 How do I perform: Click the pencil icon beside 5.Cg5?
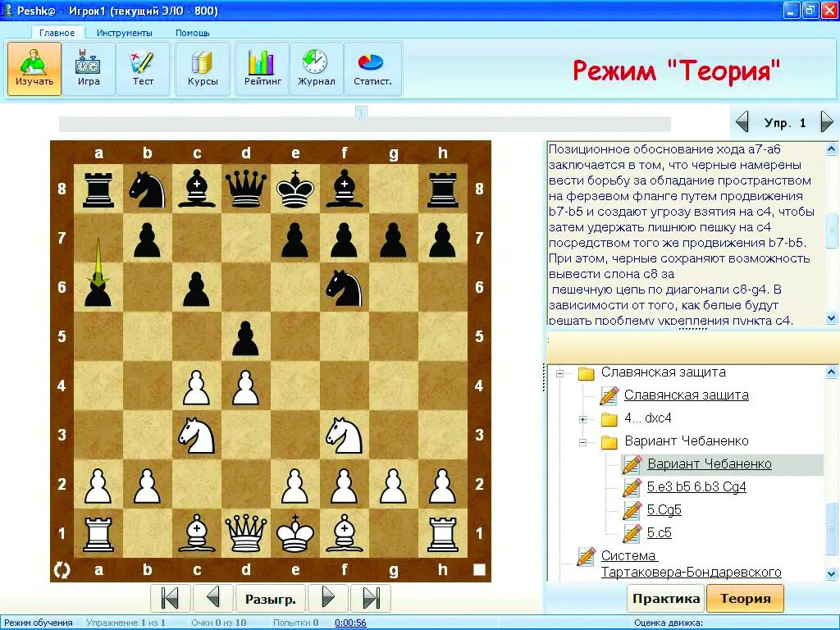tap(632, 510)
